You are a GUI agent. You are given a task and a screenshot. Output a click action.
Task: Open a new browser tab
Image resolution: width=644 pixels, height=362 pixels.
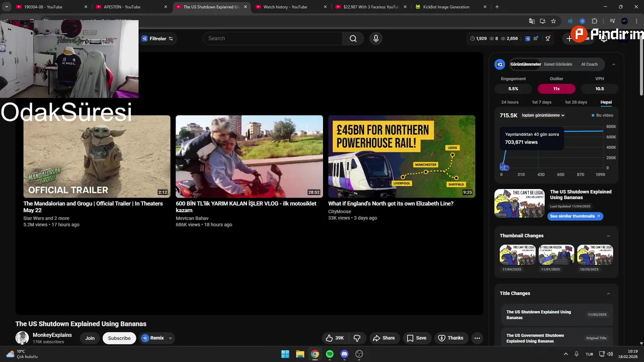(x=497, y=7)
